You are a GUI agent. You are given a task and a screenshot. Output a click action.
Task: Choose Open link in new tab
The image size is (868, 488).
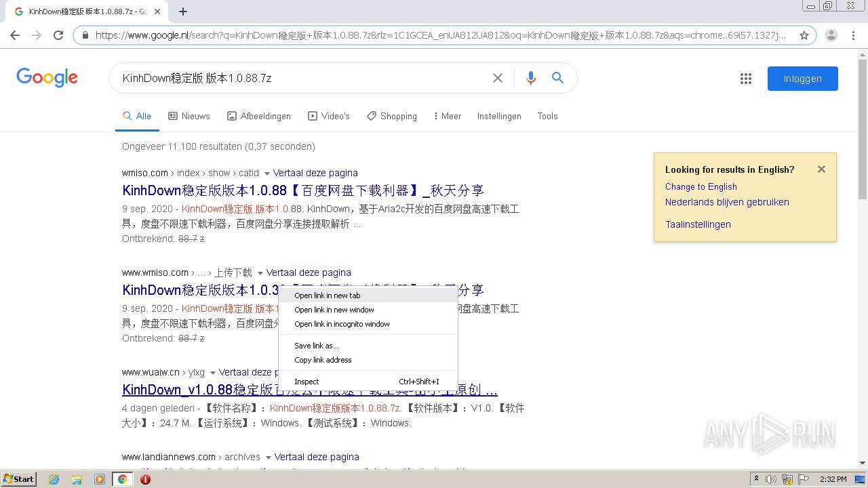point(368,296)
